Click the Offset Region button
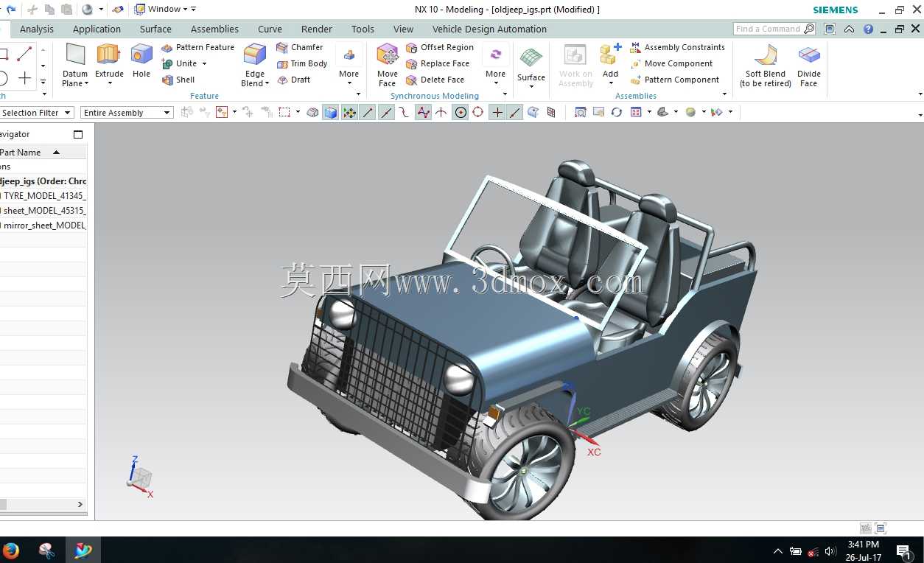The width and height of the screenshot is (924, 563). pos(440,47)
